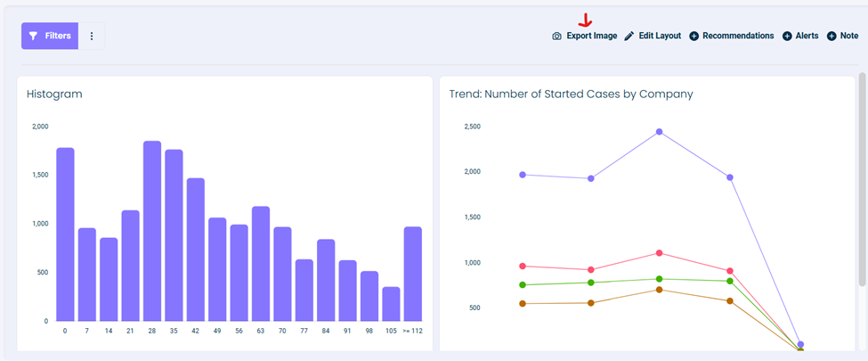
Task: Select the histogram bar labeled 63
Action: click(x=261, y=264)
